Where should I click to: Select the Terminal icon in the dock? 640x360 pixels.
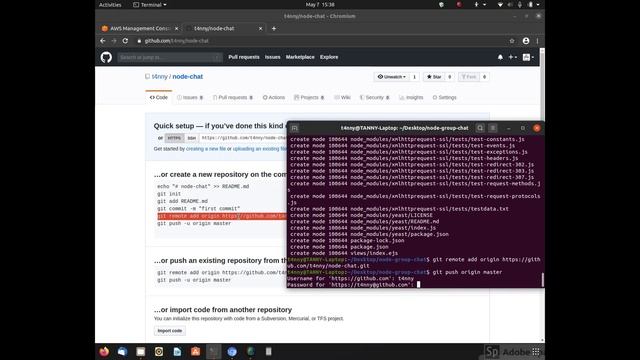(x=213, y=351)
